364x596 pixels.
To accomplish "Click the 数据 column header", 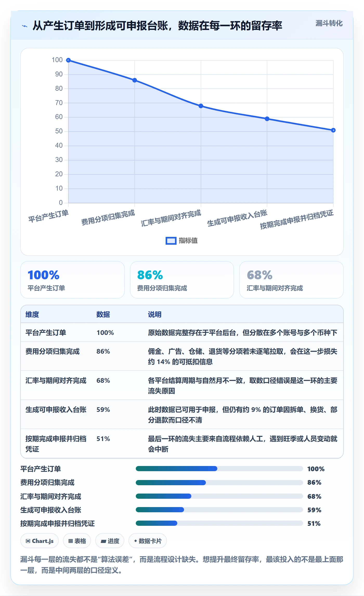I will (x=103, y=314).
